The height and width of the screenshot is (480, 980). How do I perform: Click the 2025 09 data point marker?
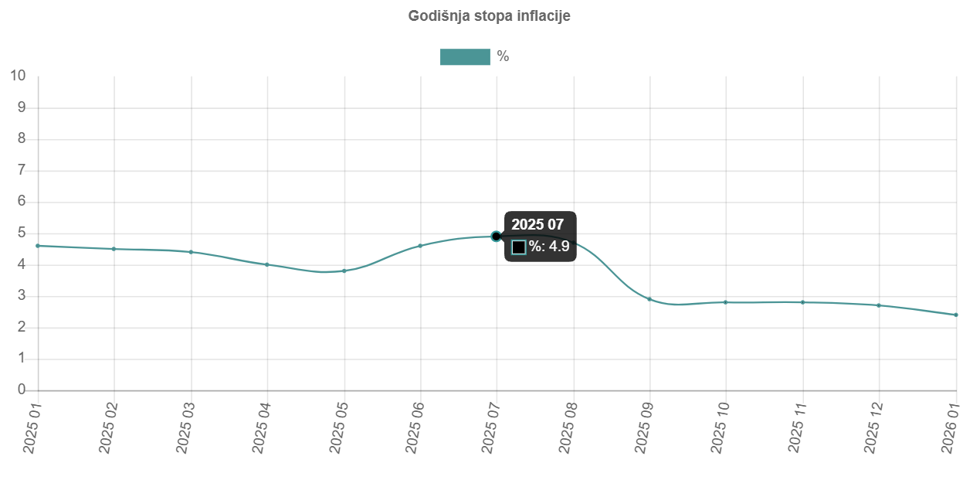tap(649, 299)
